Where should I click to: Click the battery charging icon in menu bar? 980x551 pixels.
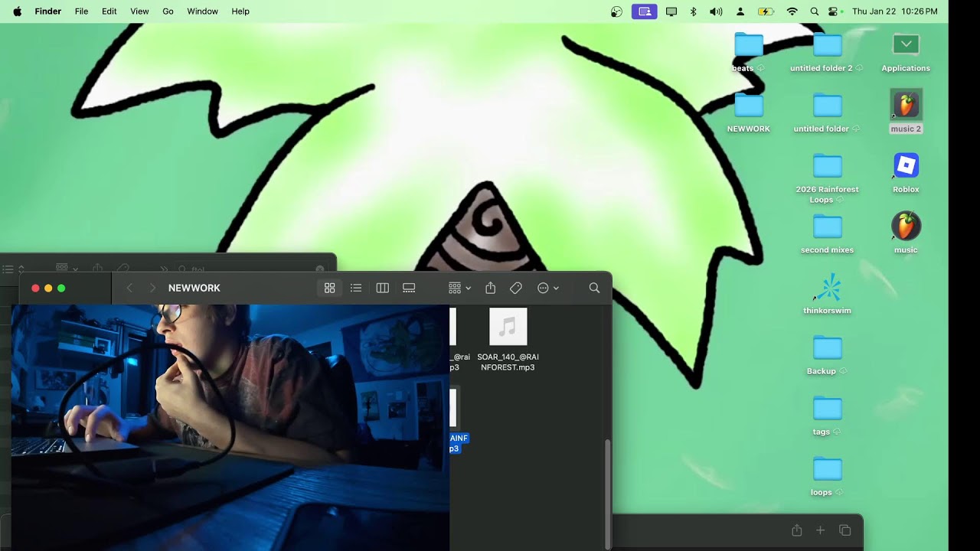766,11
